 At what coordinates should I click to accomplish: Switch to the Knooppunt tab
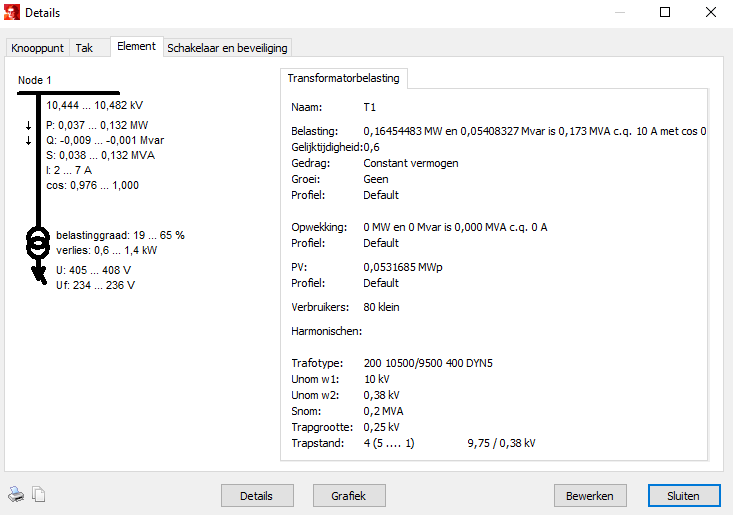pos(37,48)
